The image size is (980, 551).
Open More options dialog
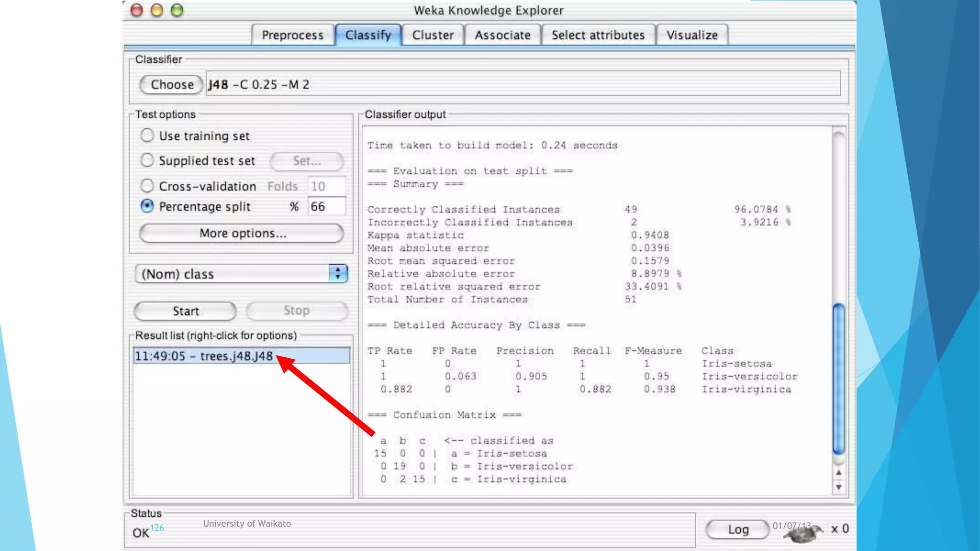pos(242,233)
